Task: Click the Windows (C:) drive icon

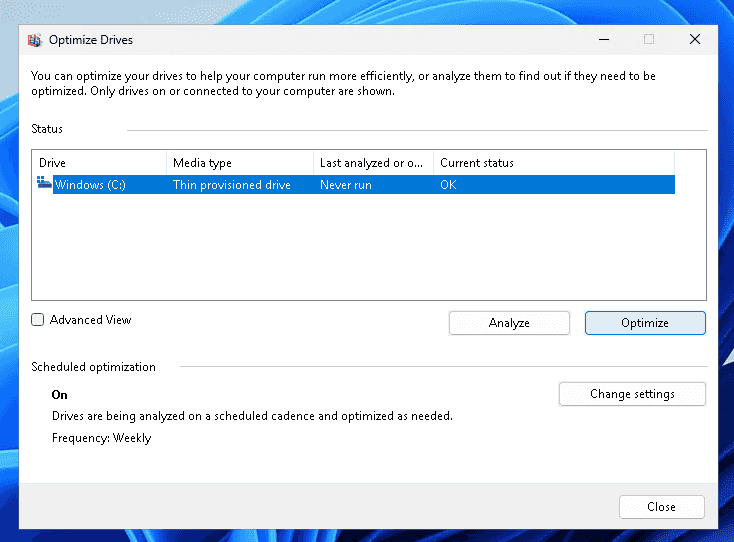Action: tap(44, 184)
